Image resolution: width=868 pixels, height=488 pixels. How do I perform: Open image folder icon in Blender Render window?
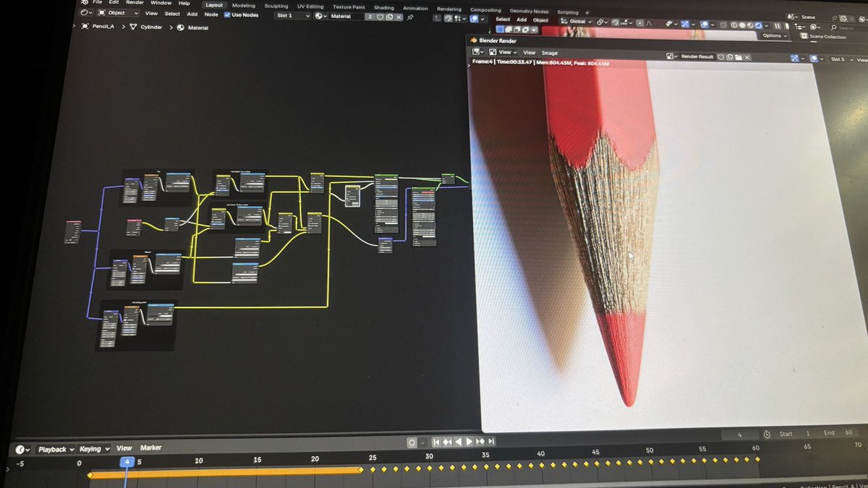[x=738, y=57]
